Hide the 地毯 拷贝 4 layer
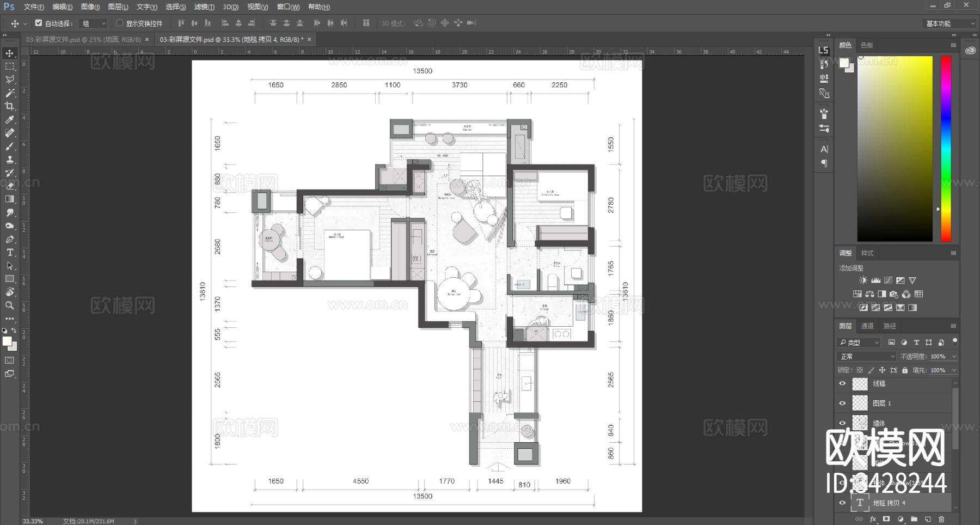 pyautogui.click(x=842, y=503)
